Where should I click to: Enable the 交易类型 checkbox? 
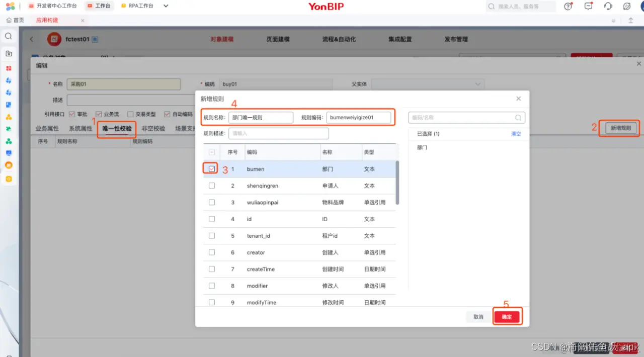click(x=130, y=114)
